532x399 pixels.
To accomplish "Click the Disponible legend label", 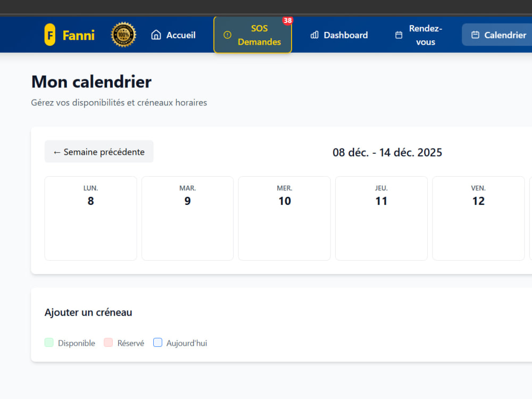I will pyautogui.click(x=76, y=343).
